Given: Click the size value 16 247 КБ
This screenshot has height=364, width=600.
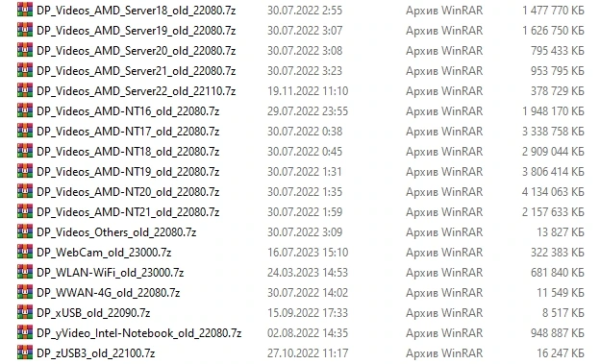Looking at the screenshot, I should pos(561,353).
